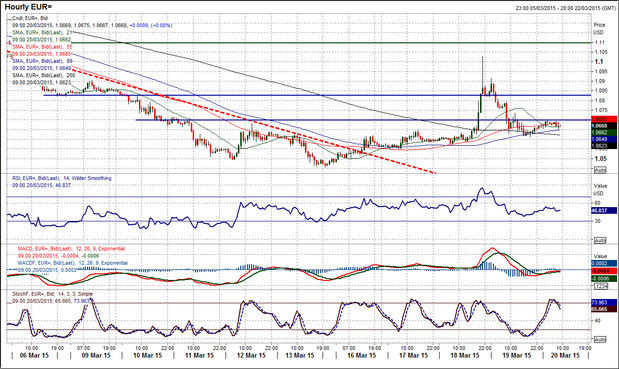Click the StochF 14, 3, 3 indicator label
This screenshot has height=369, width=619.
click(x=53, y=294)
